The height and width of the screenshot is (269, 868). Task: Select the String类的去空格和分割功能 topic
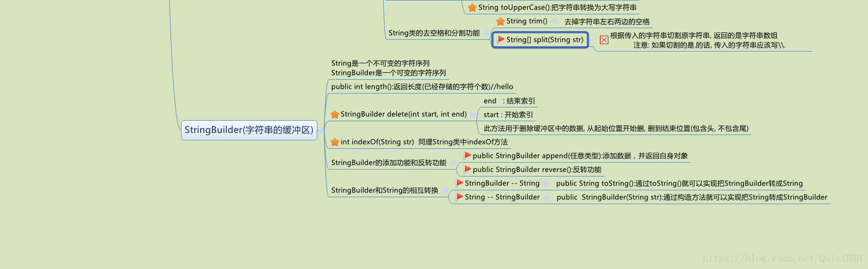tap(434, 33)
